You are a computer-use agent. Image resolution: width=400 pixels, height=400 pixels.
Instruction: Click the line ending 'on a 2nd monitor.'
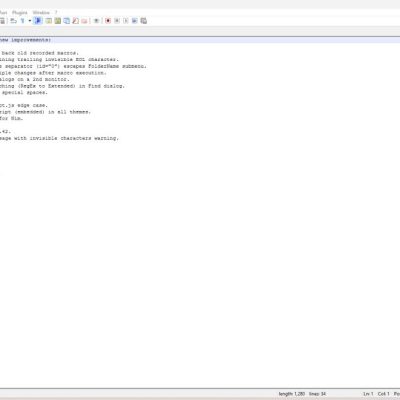(35, 79)
